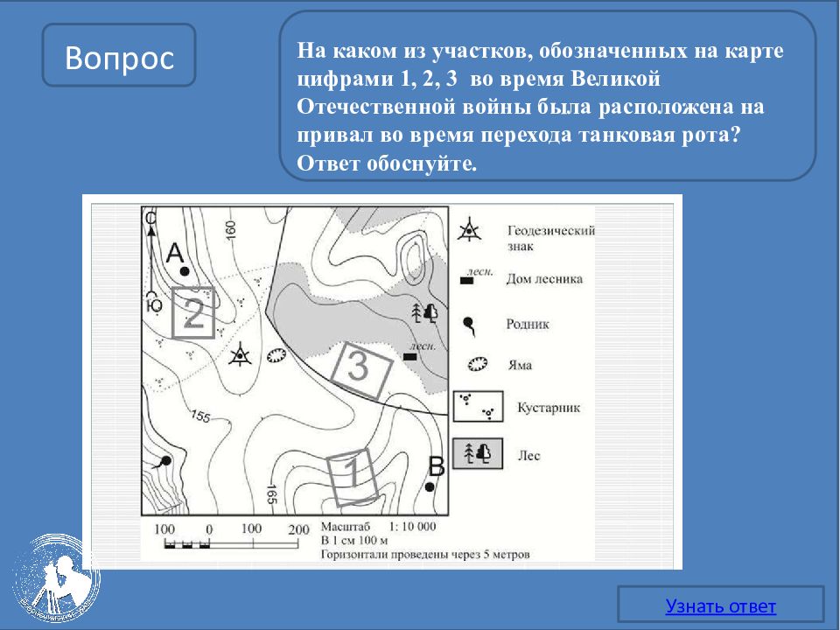840x630 pixels.
Task: Select the area marked 2 on the map
Action: [193, 313]
